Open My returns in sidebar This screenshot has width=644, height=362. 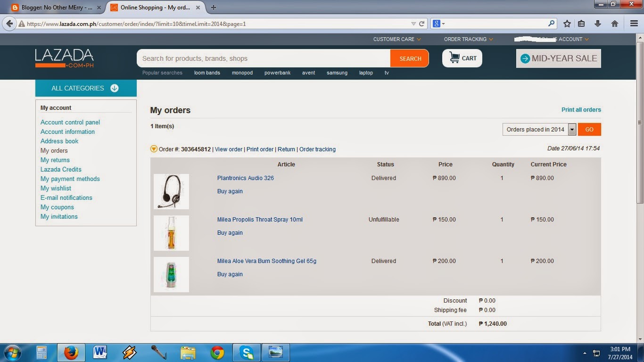tap(55, 160)
